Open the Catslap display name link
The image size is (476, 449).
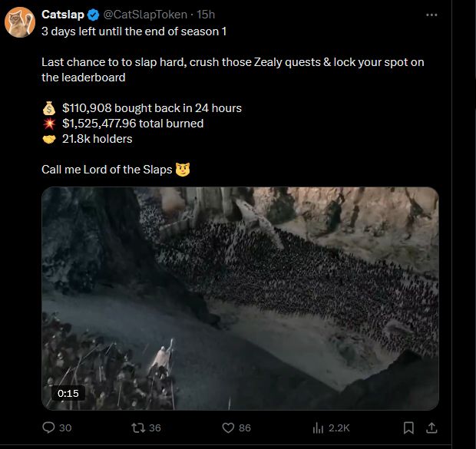coord(63,15)
